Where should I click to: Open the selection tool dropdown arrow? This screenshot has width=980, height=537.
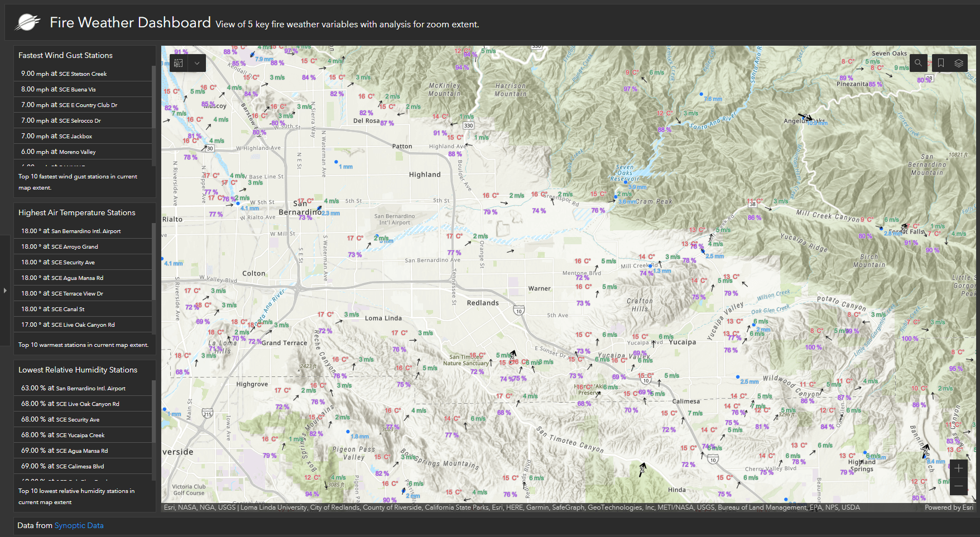point(197,63)
